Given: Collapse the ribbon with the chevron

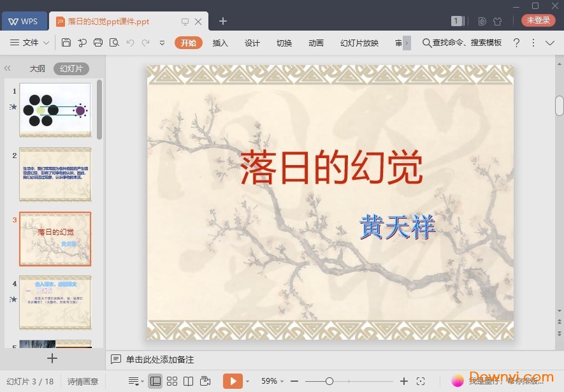Looking at the screenshot, I should tap(551, 43).
